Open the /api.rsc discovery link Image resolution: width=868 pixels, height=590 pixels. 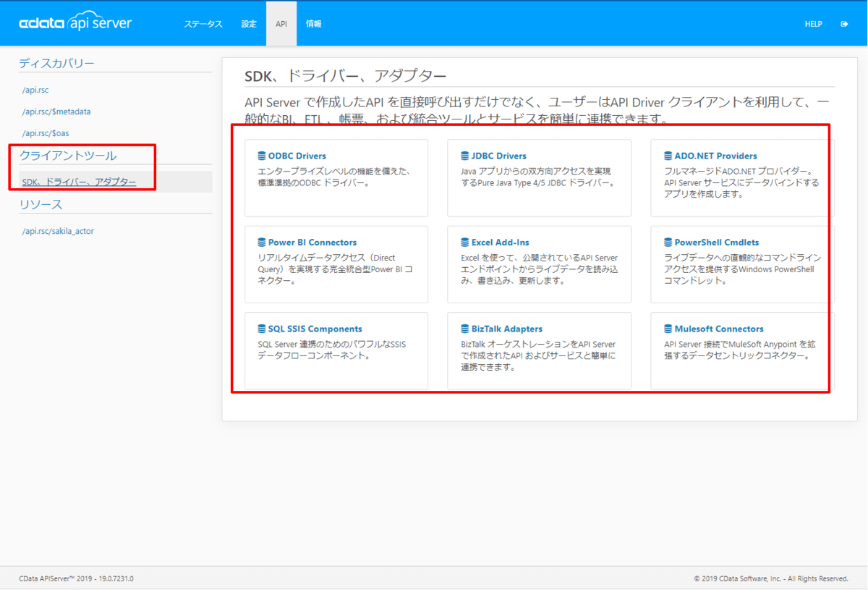click(35, 90)
